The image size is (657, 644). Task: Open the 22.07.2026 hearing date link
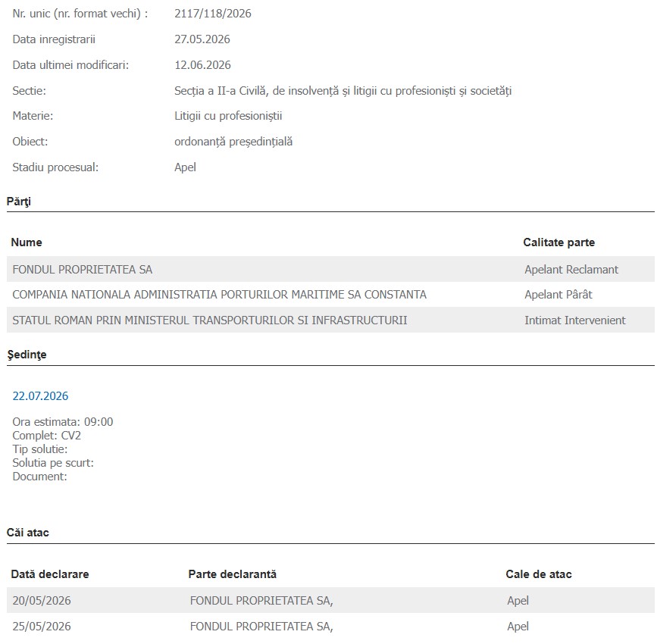click(40, 396)
